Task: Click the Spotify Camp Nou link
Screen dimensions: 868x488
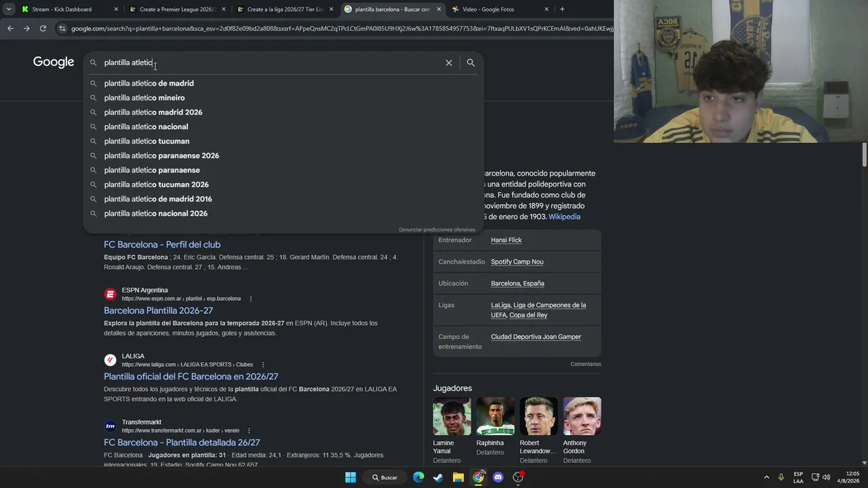Action: click(517, 262)
